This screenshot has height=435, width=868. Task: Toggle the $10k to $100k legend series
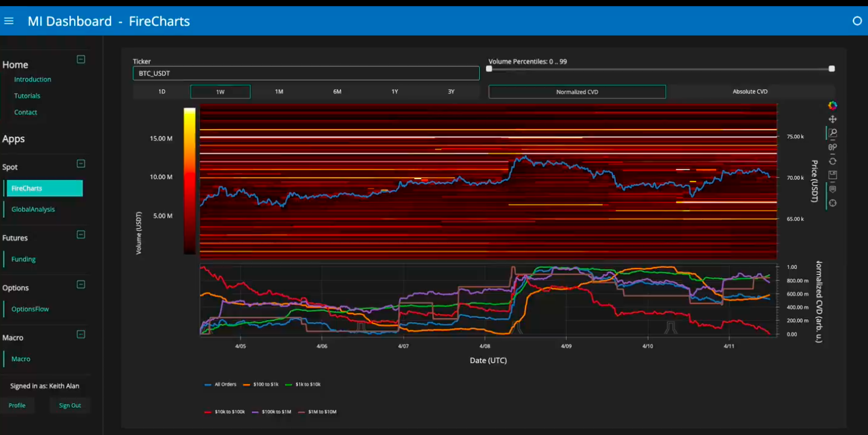click(224, 412)
